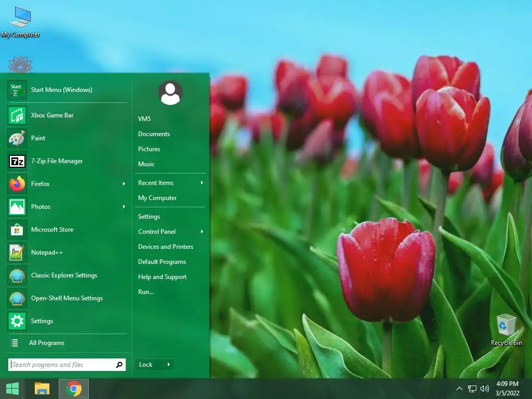This screenshot has width=532, height=399.
Task: Open the Settings gear icon in programs list
Action: tap(17, 321)
